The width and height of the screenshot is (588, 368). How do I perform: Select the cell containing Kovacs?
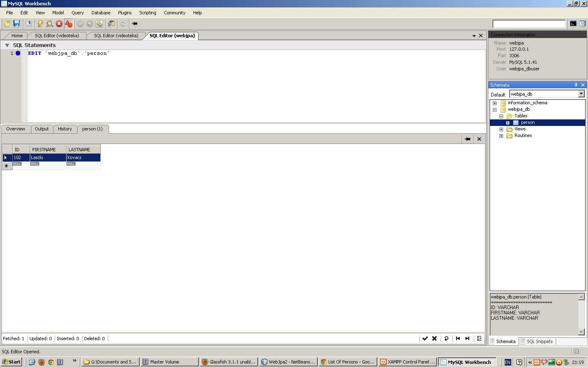pos(83,157)
